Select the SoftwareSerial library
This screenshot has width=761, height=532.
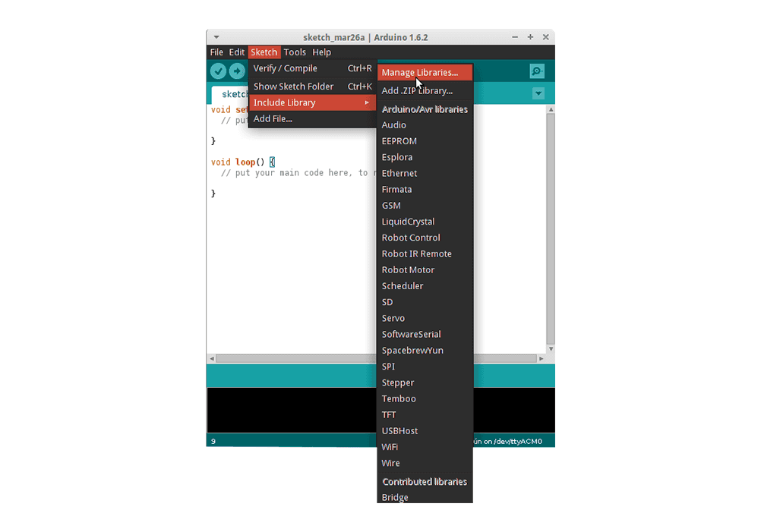tap(411, 334)
